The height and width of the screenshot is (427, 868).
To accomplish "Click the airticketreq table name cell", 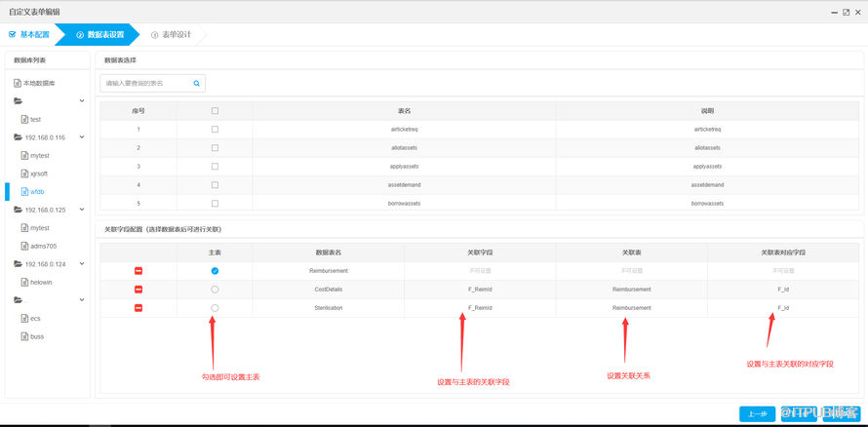I will click(404, 129).
